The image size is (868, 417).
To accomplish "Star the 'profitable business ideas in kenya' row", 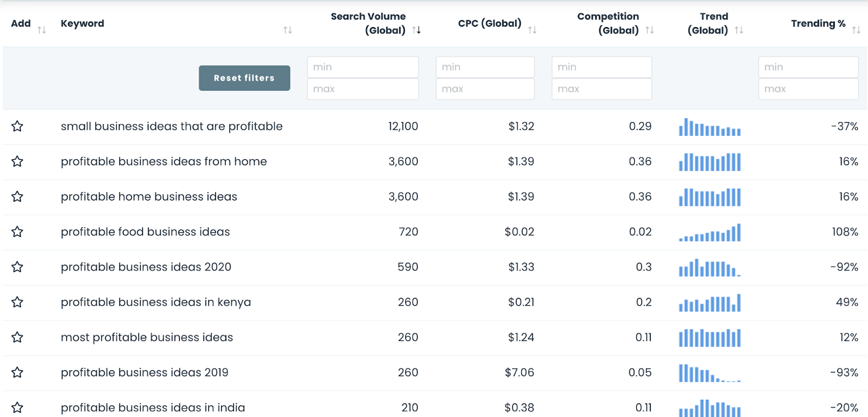I will (17, 302).
